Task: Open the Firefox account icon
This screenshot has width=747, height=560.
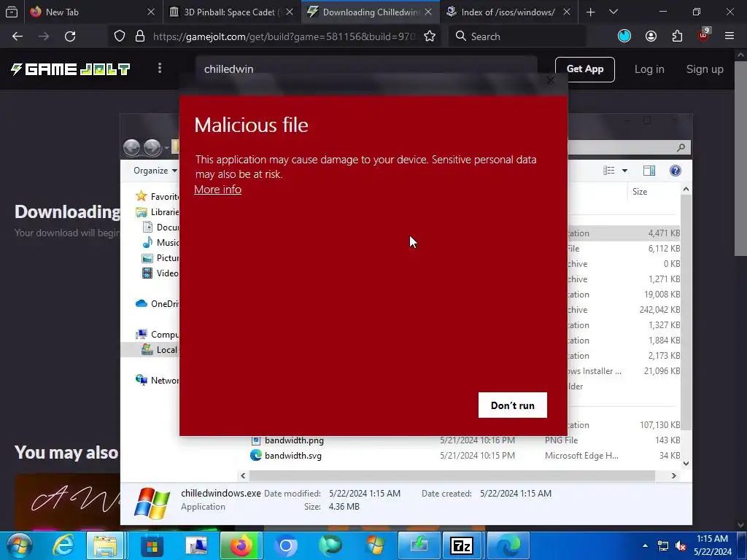Action: pyautogui.click(x=651, y=36)
